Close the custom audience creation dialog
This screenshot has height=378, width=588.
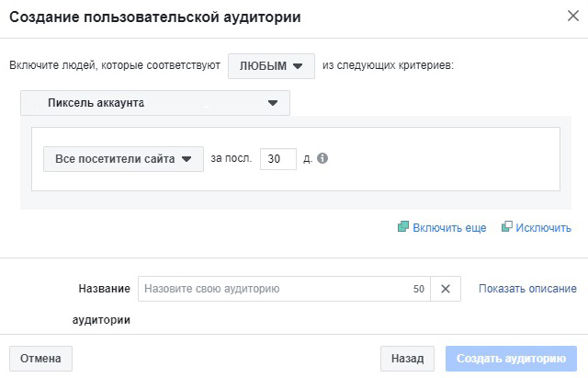(573, 16)
